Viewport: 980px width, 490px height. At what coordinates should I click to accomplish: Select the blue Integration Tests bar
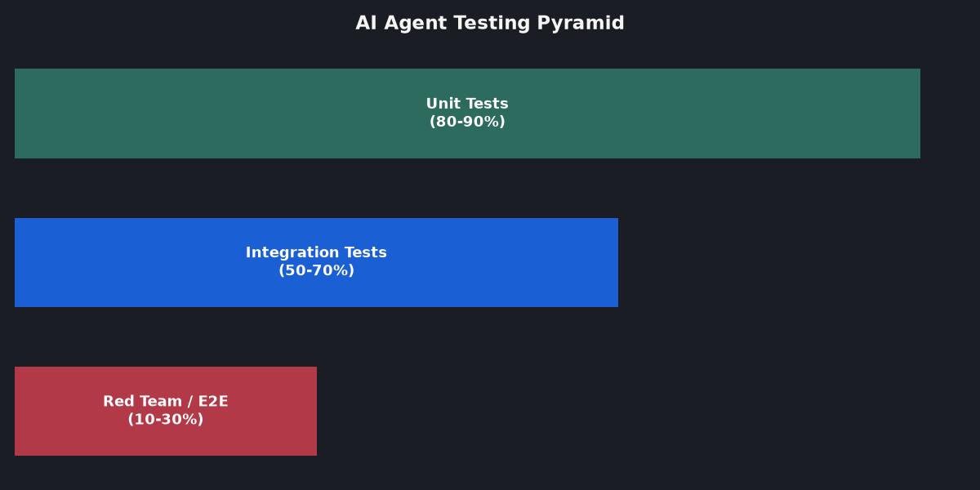pyautogui.click(x=316, y=262)
